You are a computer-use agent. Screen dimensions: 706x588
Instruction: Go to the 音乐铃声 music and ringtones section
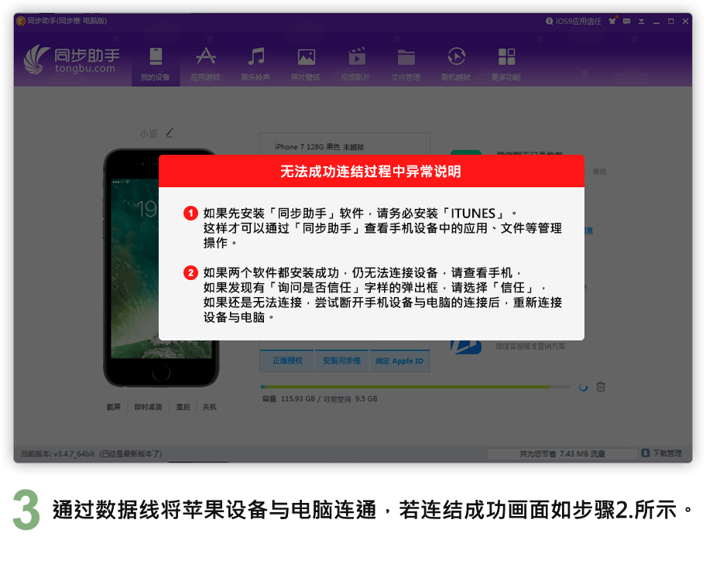(255, 63)
